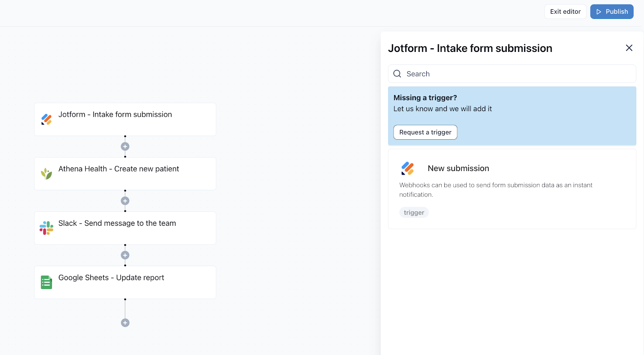Request a trigger
The height and width of the screenshot is (355, 644).
pyautogui.click(x=425, y=132)
